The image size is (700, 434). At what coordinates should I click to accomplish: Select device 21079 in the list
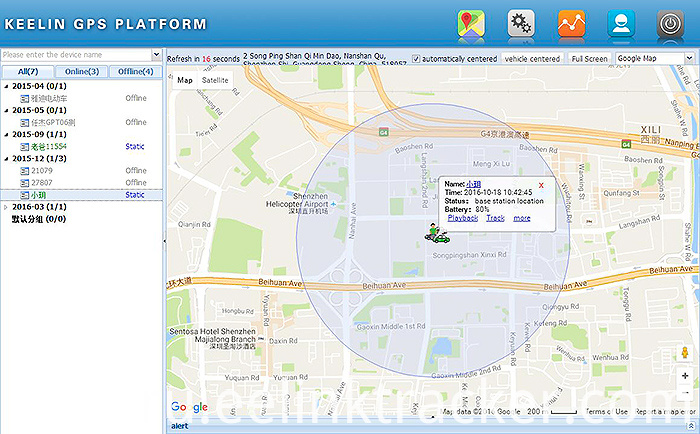42,171
